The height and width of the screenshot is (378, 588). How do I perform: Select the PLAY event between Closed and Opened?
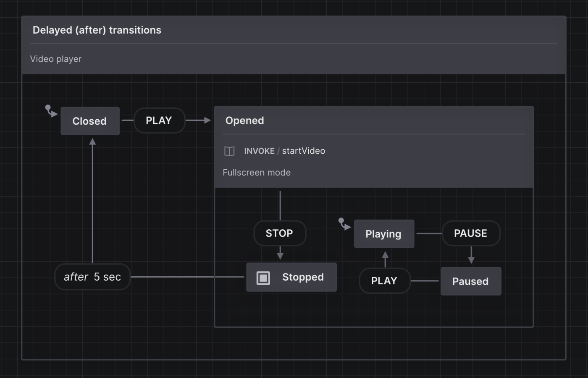pos(159,121)
